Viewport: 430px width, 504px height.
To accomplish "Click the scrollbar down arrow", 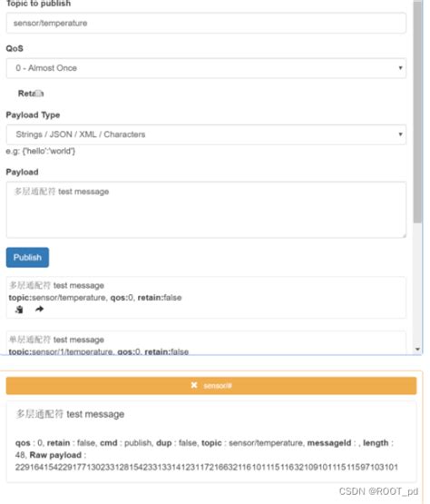I will click(417, 349).
